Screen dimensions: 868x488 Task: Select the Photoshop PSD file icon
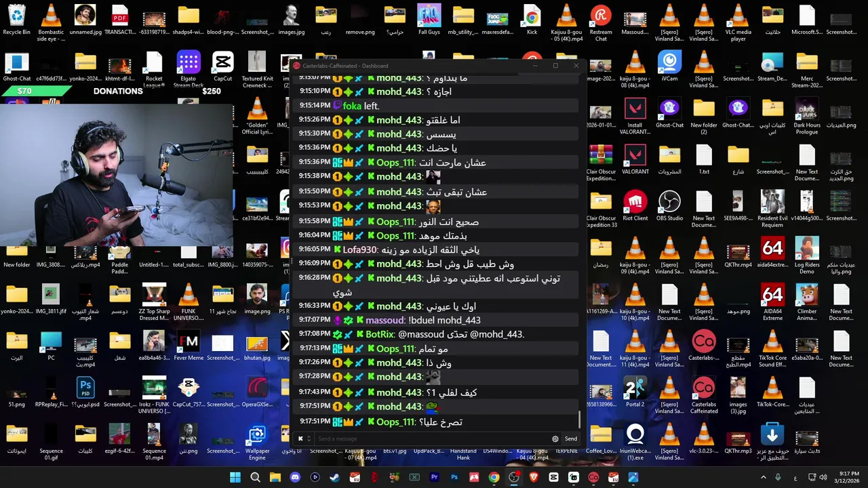[85, 392]
